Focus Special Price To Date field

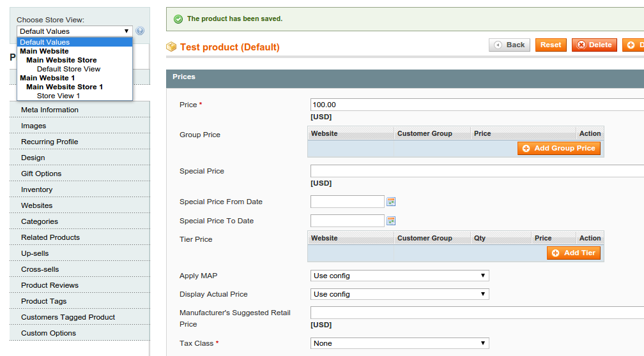coord(348,221)
